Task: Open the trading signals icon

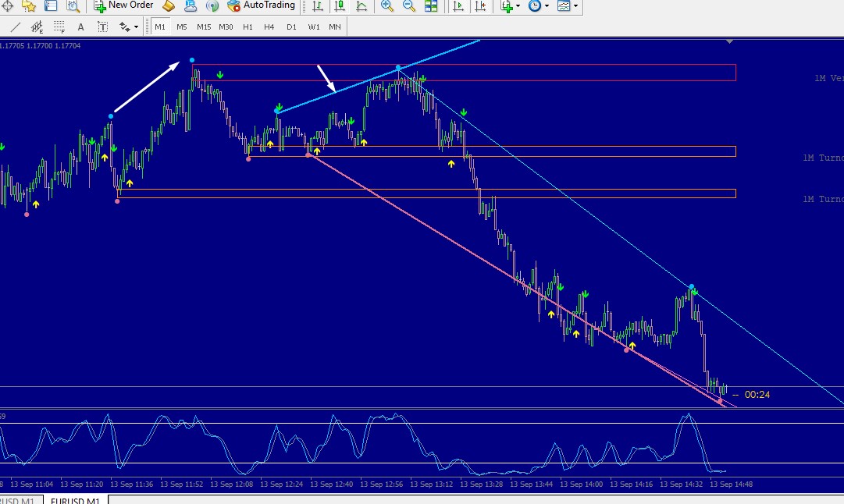Action: 212,6
